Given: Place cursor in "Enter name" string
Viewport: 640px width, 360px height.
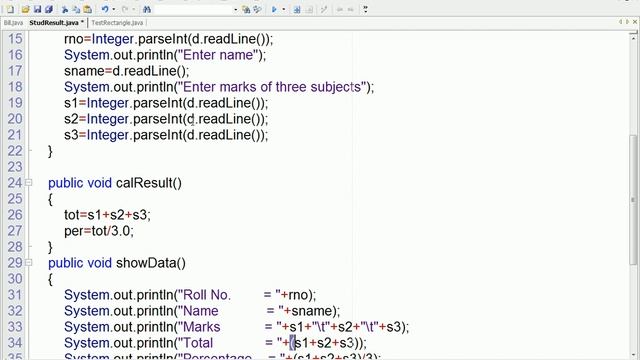Looking at the screenshot, I should 218,55.
